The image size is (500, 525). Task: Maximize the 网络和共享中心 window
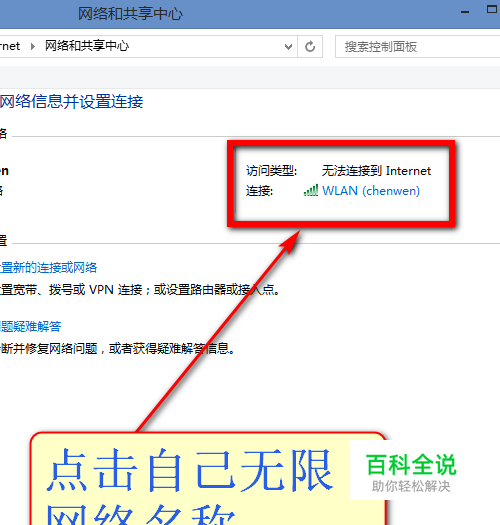click(x=491, y=9)
